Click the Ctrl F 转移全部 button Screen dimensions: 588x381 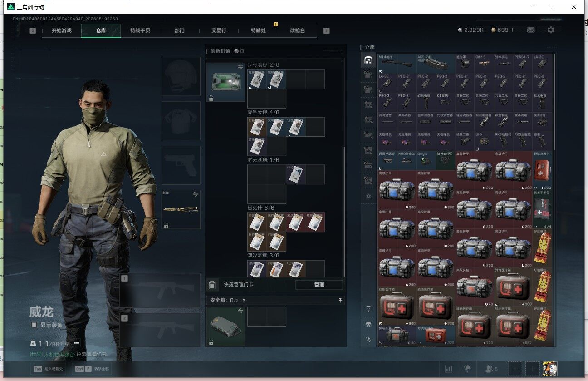[93, 369]
